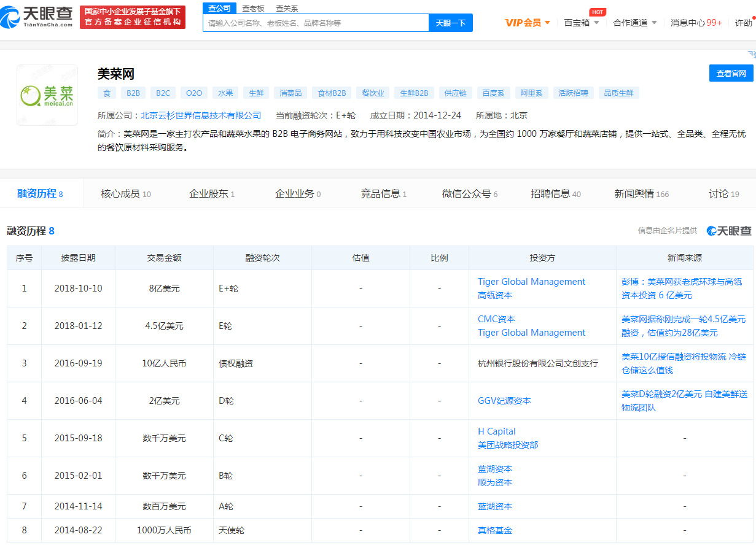Select the 供应链 tag

coord(455,93)
